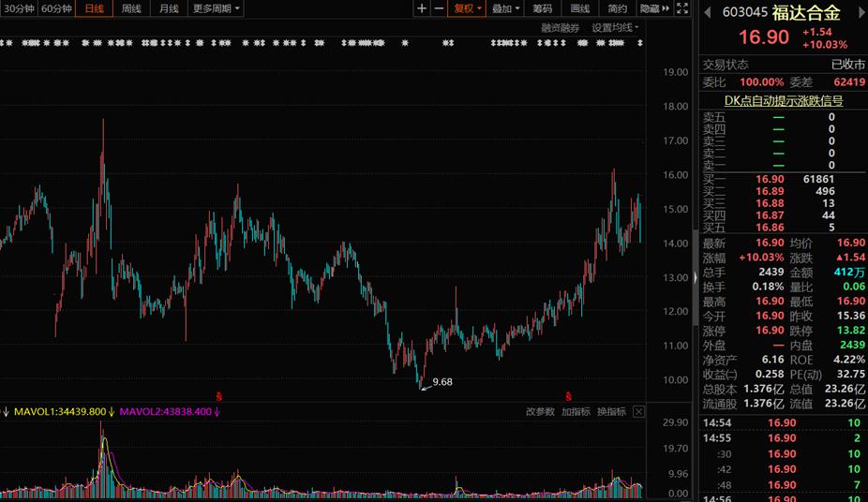Image resolution: width=868 pixels, height=502 pixels.
Task: Click 换手 0.18% value
Action: [768, 287]
